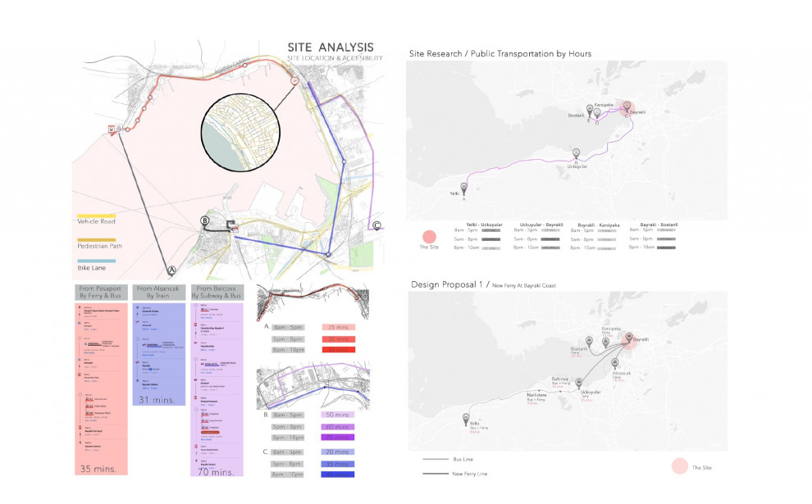812x504 pixels.
Task: Click the Uckuyular - Bayrakli column heading
Action: (541, 225)
